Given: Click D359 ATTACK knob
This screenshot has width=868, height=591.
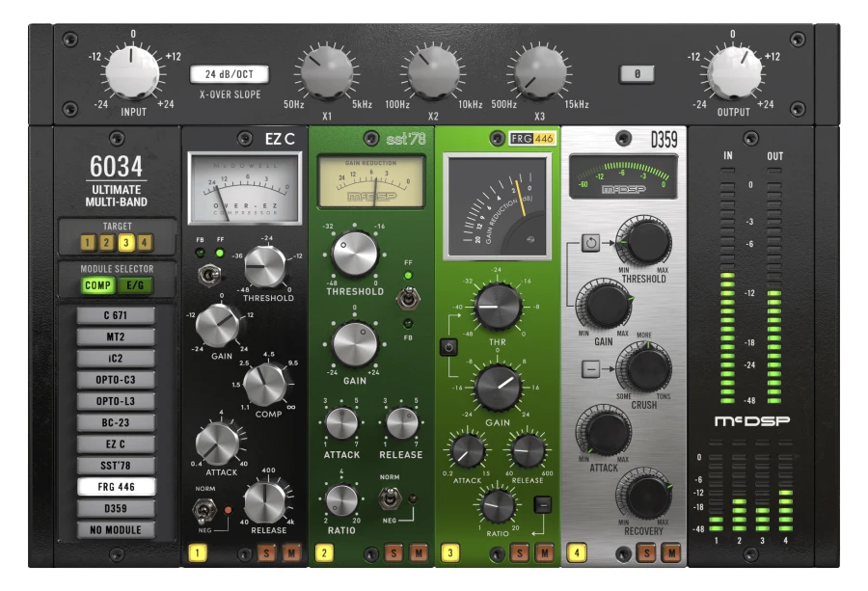Looking at the screenshot, I should tap(606, 431).
